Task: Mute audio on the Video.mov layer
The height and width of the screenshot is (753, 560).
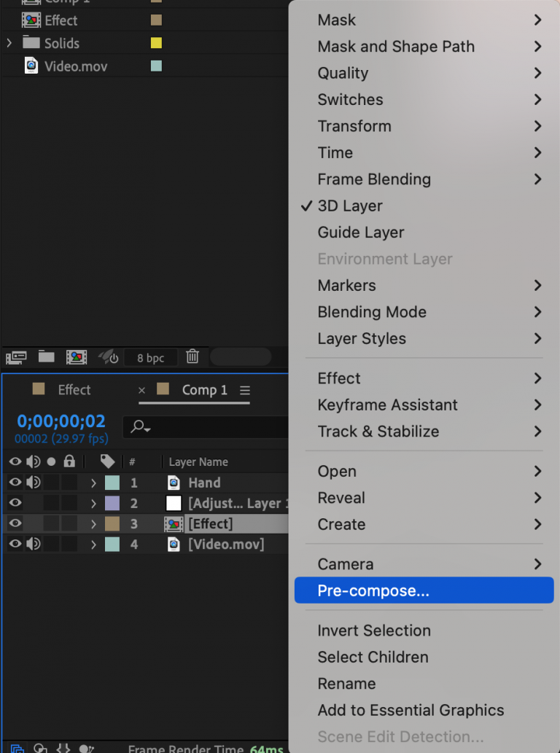Action: [x=33, y=544]
